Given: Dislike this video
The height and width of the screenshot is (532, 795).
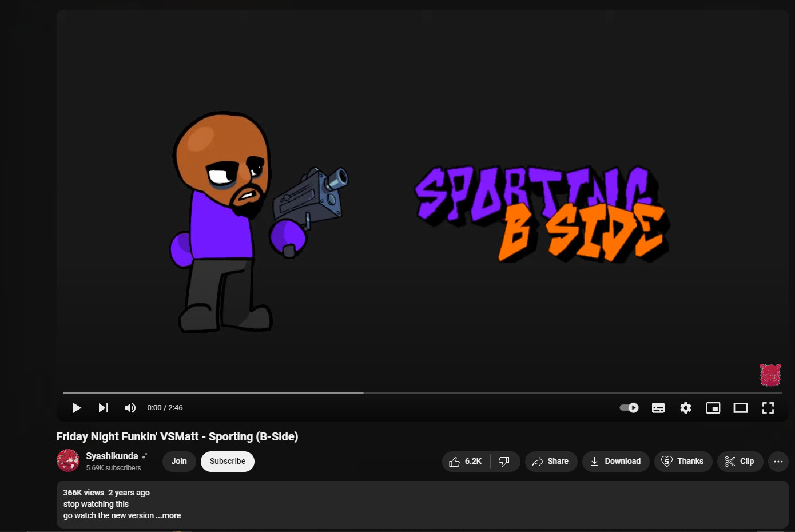Looking at the screenshot, I should coord(504,462).
